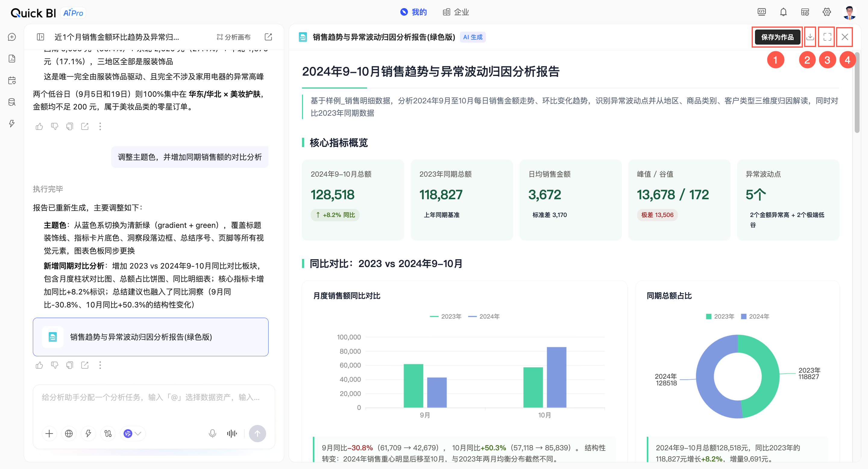Screen dimensions: 868x469
Task: Send the message with the arrow button
Action: [x=257, y=434]
